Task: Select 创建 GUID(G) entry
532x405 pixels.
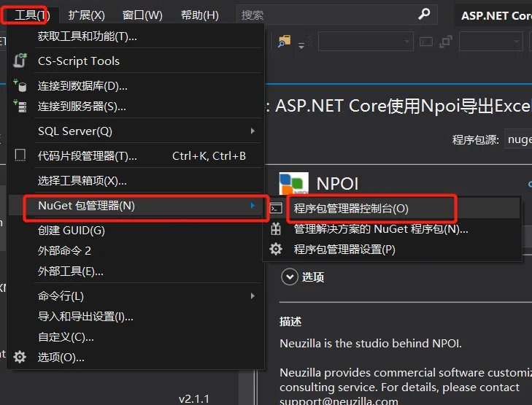Action: (x=136, y=231)
